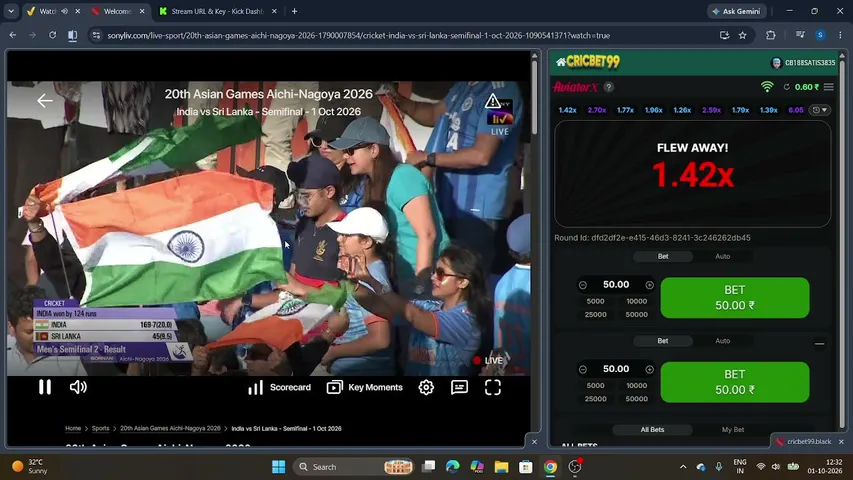Open Sports breadcrumb link
853x480 pixels.
point(100,428)
